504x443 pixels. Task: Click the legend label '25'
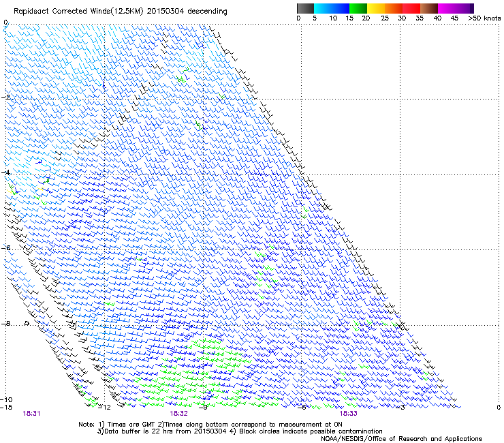(385, 18)
